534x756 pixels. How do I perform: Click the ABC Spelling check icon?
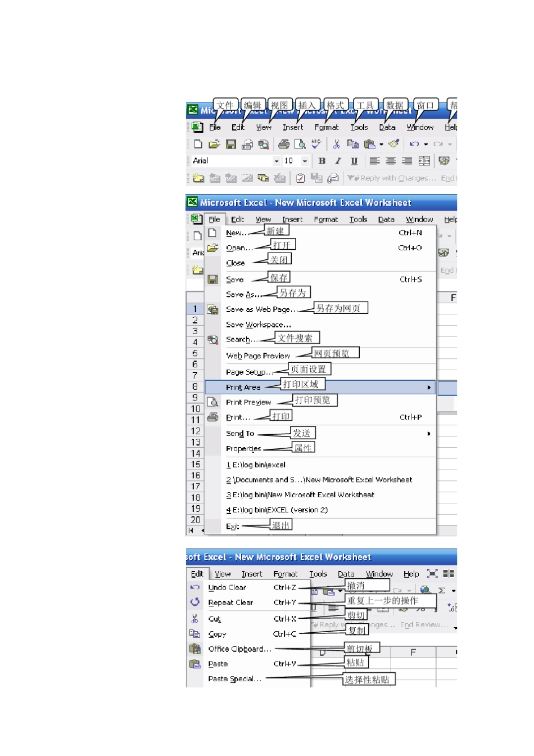(x=316, y=144)
